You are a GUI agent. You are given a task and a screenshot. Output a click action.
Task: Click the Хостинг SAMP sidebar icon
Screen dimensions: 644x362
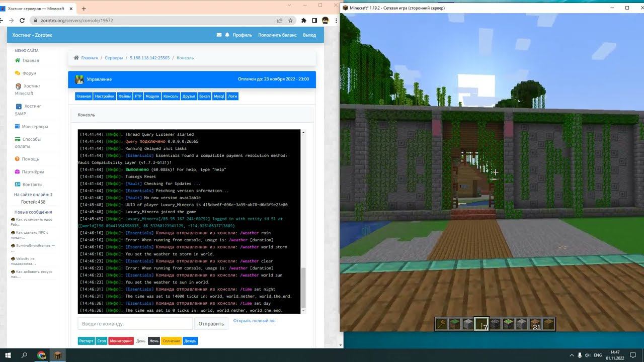click(19, 107)
